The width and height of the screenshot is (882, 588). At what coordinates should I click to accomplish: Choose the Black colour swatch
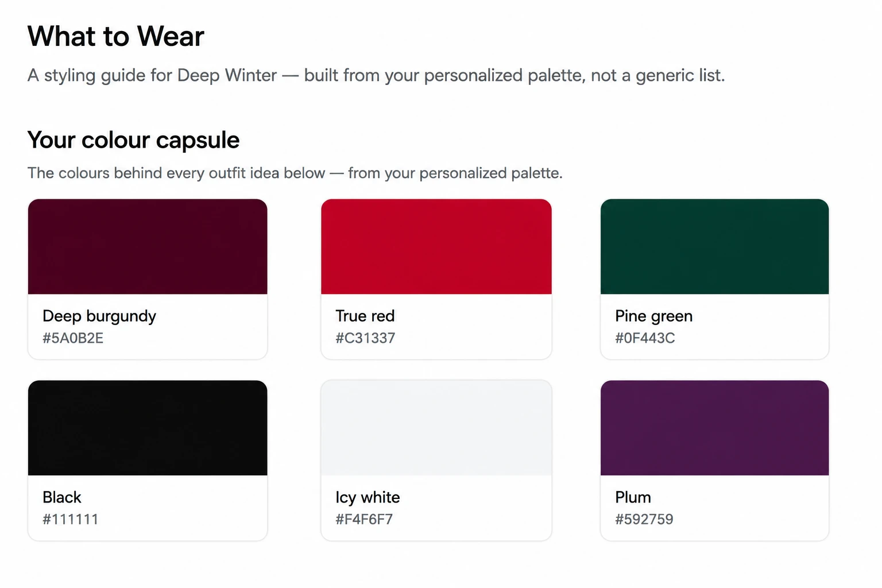148,428
